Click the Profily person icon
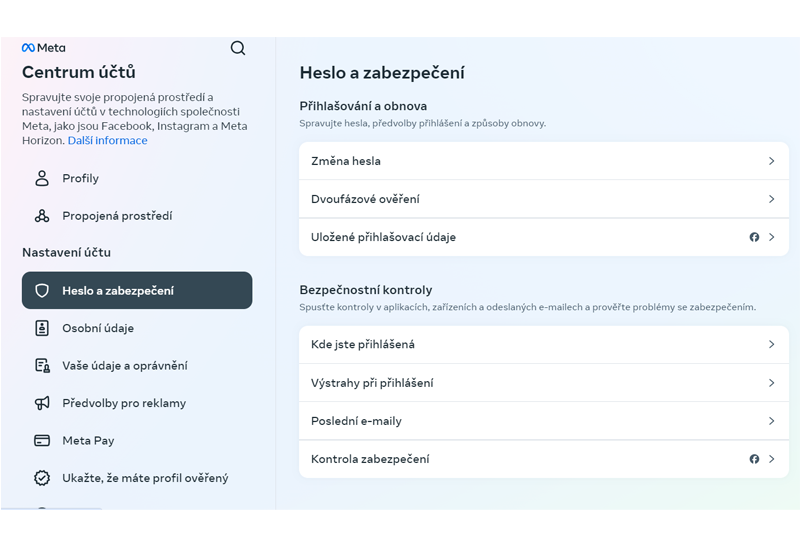800x547 pixels. (x=42, y=178)
